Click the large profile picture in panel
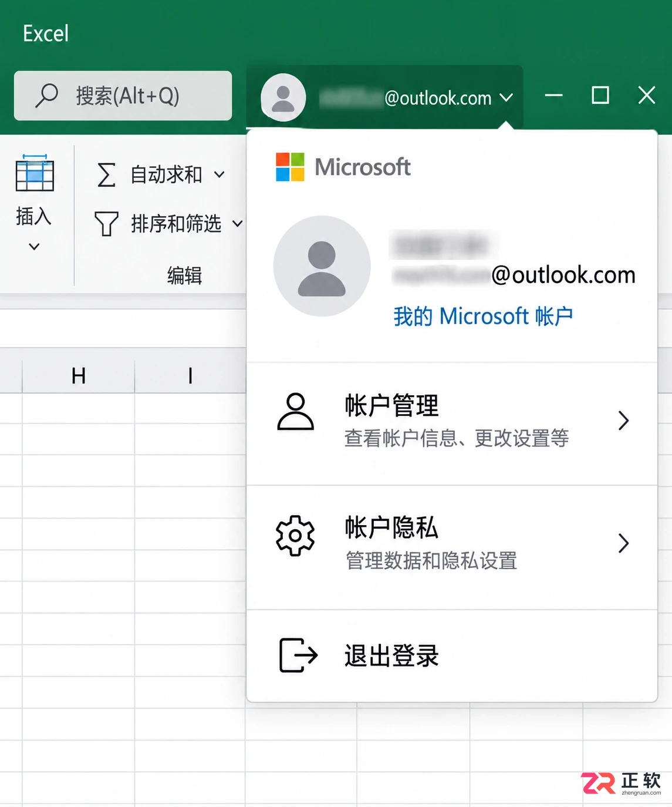The width and height of the screenshot is (672, 807). coord(322,266)
